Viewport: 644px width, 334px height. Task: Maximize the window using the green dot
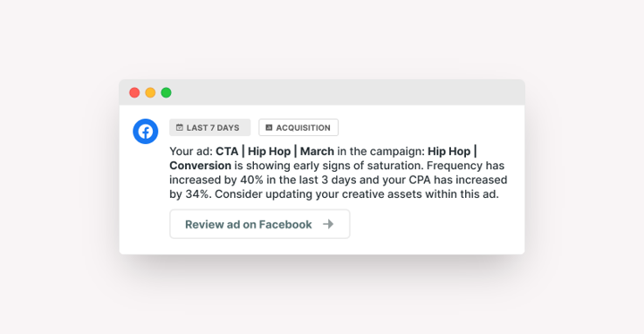pos(166,92)
